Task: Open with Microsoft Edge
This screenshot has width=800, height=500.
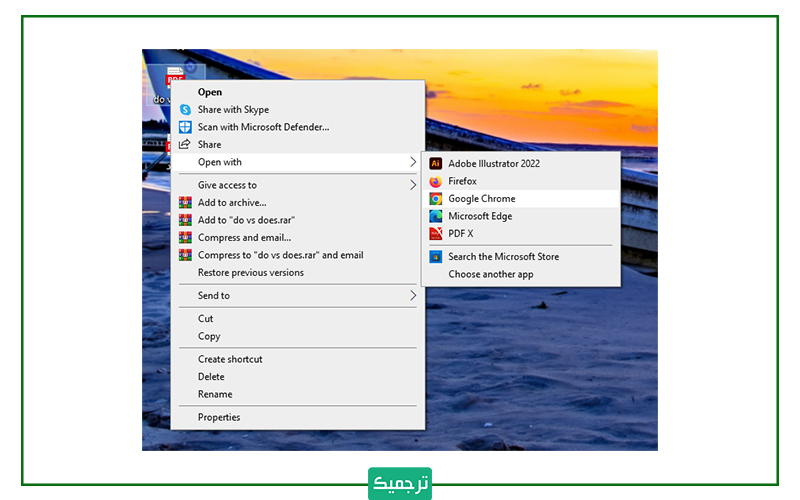Action: click(521, 216)
